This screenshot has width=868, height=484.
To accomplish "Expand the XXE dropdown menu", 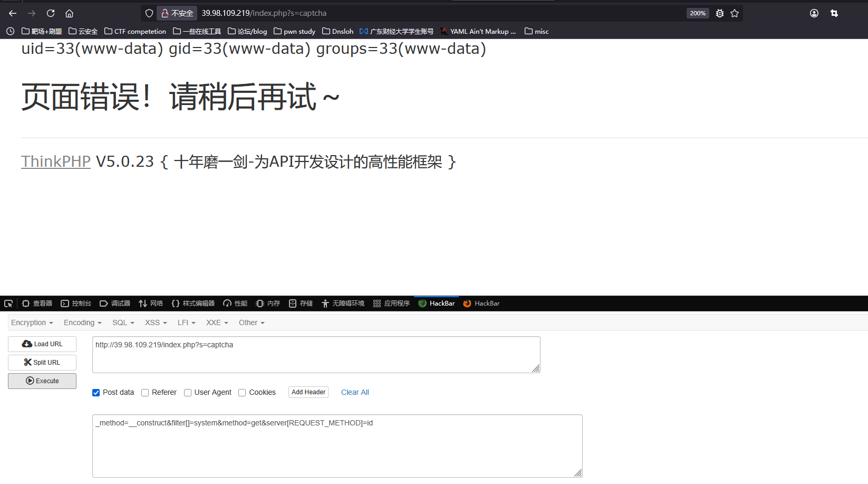I will (217, 322).
